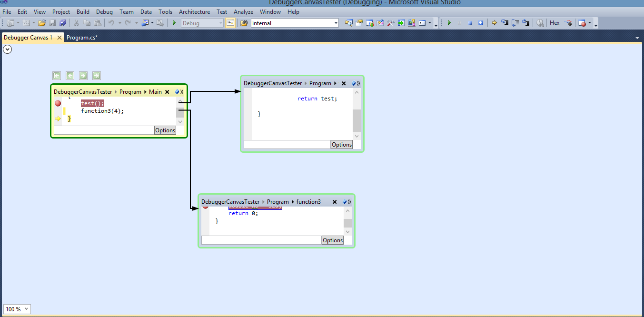Viewport: 644px width, 317px height.
Task: Click the Step Over icon
Action: point(515,23)
